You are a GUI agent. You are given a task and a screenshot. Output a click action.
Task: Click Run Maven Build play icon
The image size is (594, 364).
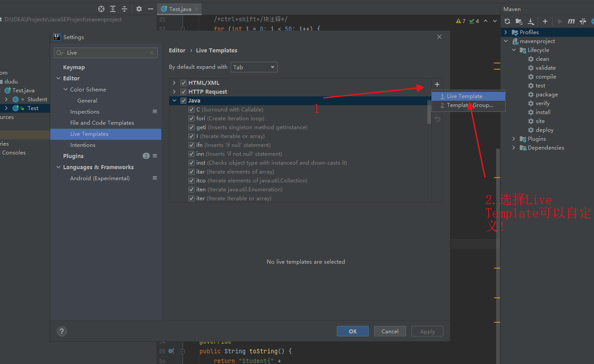coord(560,21)
